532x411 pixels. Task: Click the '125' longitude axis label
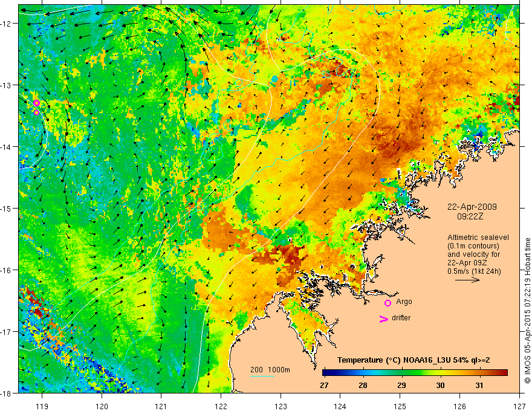tap(400, 406)
